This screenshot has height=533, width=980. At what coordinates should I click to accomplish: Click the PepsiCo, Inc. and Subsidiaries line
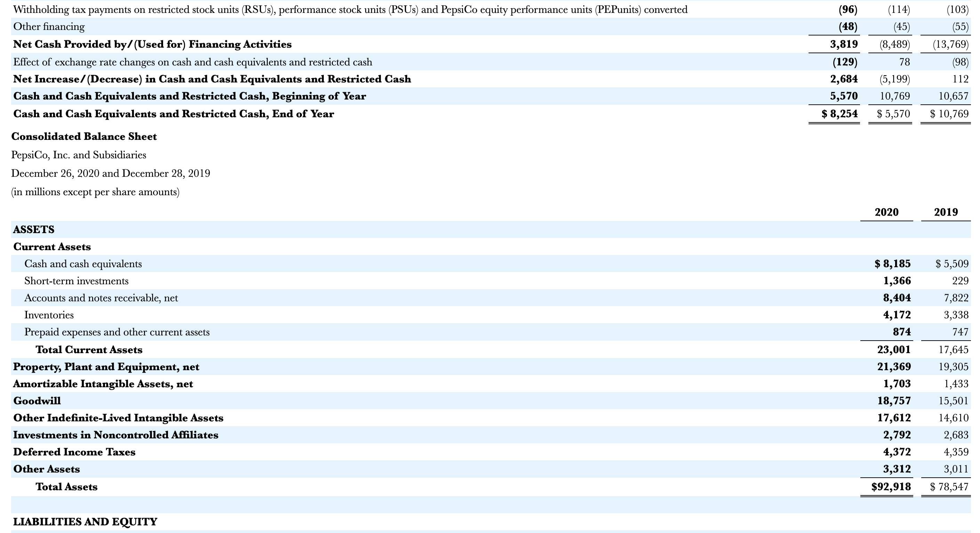[x=79, y=154]
